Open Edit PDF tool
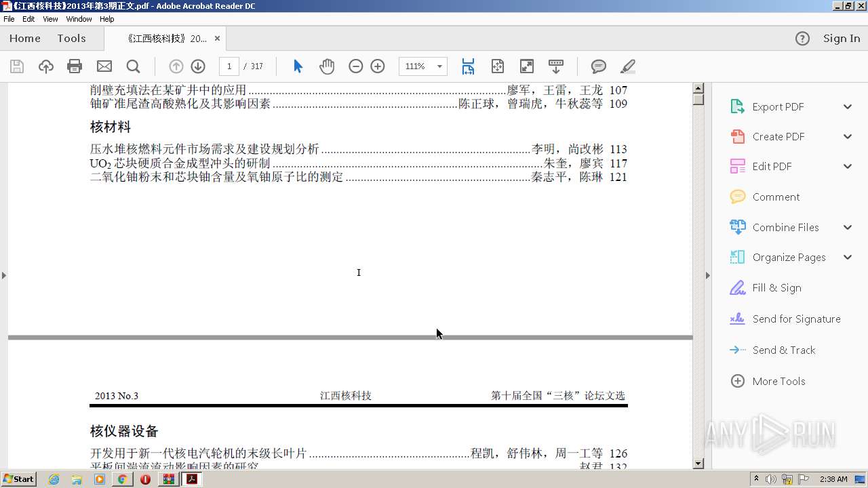868x488 pixels. coord(772,166)
